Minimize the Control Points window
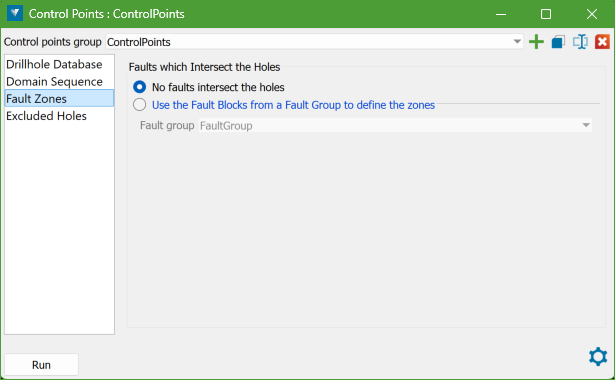 (x=501, y=14)
